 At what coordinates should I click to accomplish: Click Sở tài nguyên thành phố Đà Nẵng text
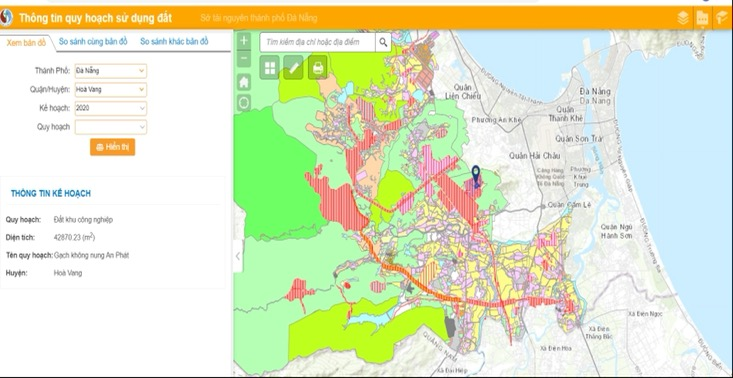(259, 18)
